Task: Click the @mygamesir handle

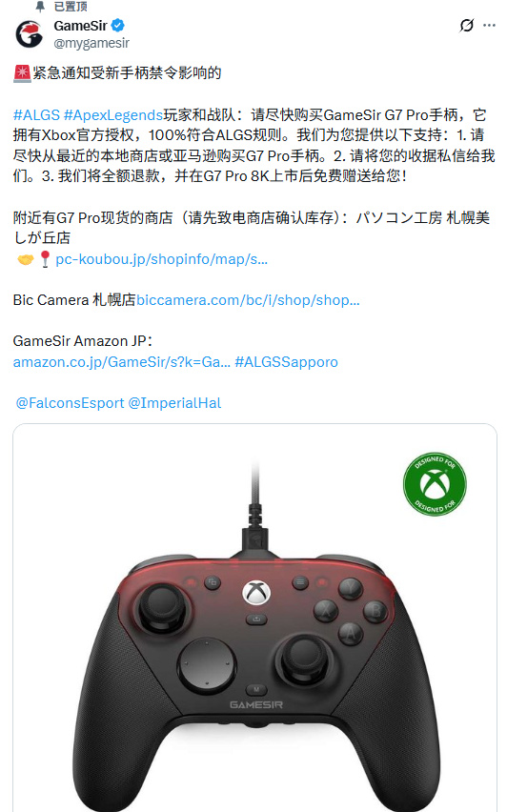Action: click(x=91, y=43)
